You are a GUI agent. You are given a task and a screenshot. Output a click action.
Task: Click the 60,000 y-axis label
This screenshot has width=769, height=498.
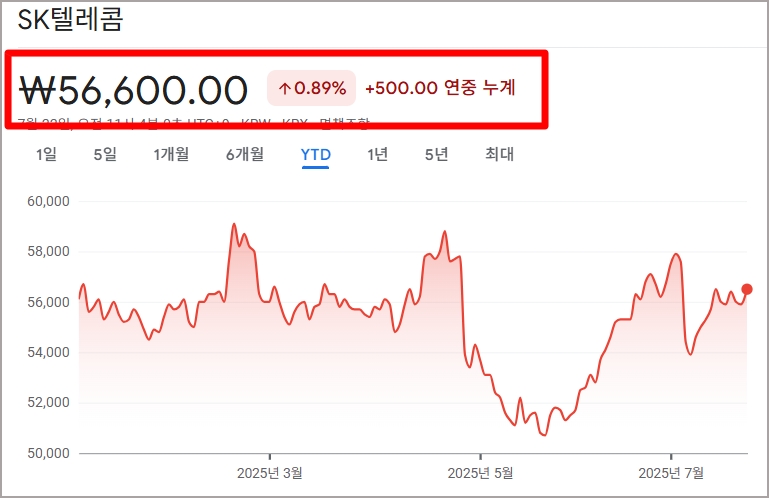(x=48, y=201)
